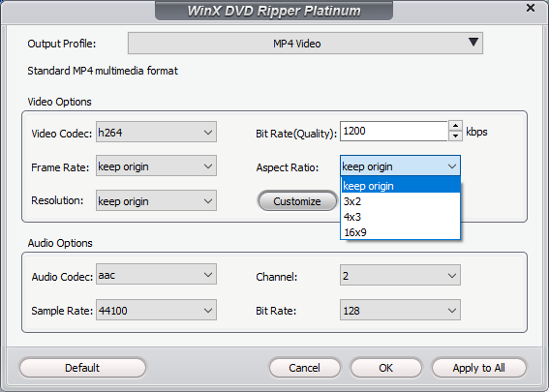Open the Audio Codec aac dropdown
549x392 pixels.
pos(156,275)
